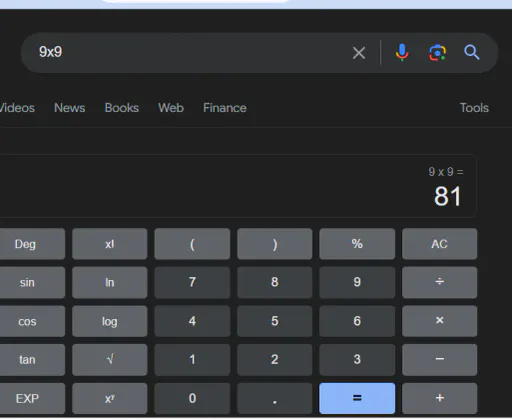The width and height of the screenshot is (512, 419).
Task: Click the number 1 key
Action: 192,360
